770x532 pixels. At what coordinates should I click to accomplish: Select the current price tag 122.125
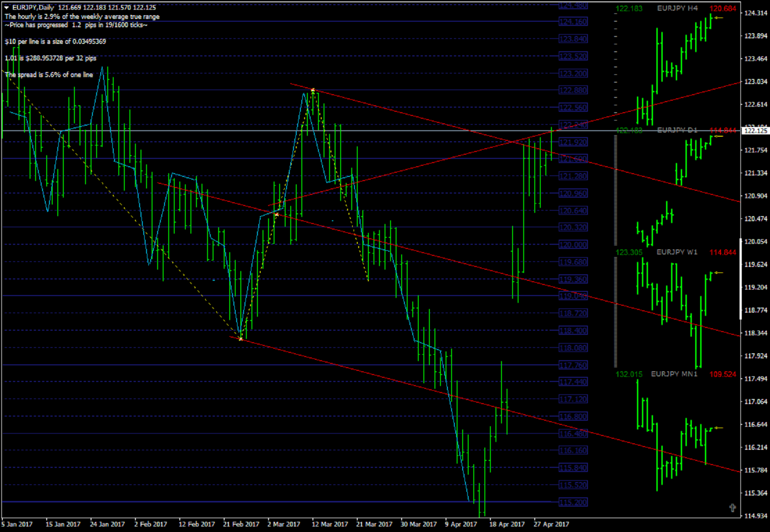pyautogui.click(x=756, y=131)
